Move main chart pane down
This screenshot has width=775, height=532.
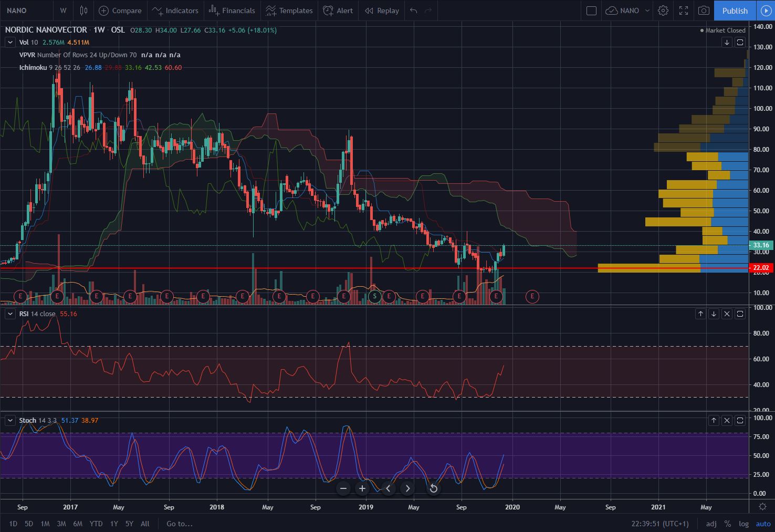click(x=727, y=42)
